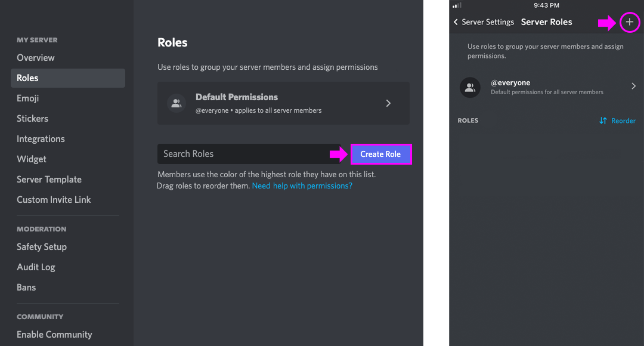Open the Audit Log page
The height and width of the screenshot is (346, 644).
36,267
